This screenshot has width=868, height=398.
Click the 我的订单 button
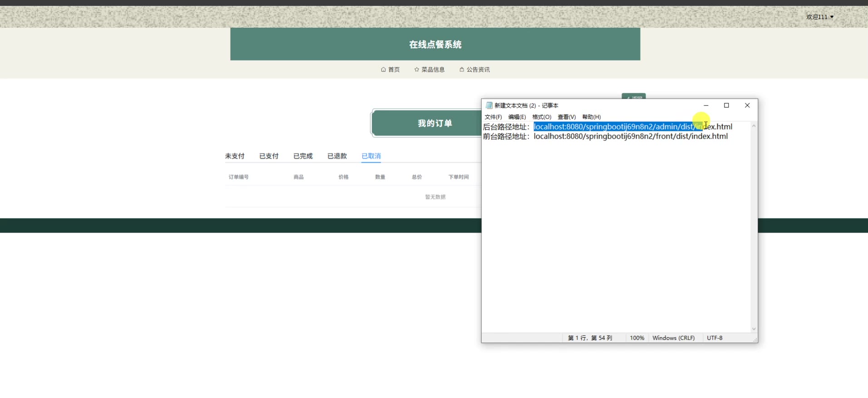[x=426, y=123]
